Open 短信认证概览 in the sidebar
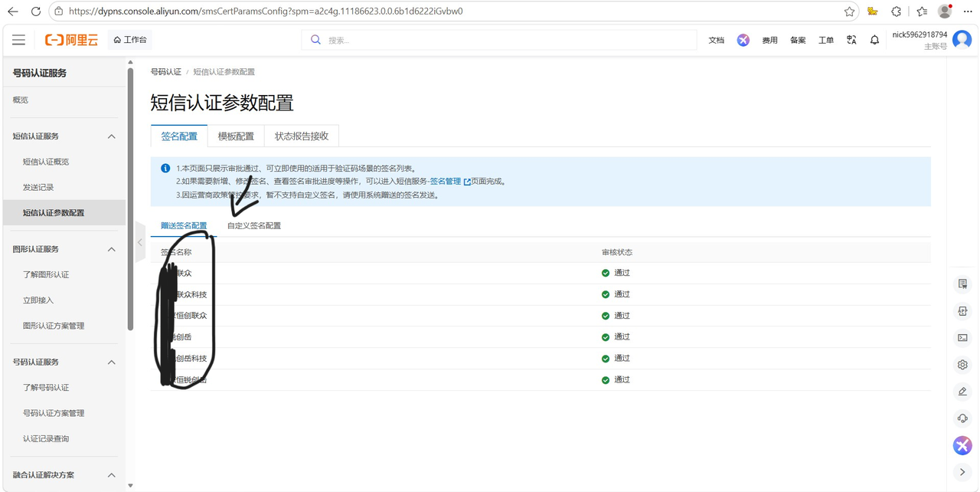 click(46, 162)
